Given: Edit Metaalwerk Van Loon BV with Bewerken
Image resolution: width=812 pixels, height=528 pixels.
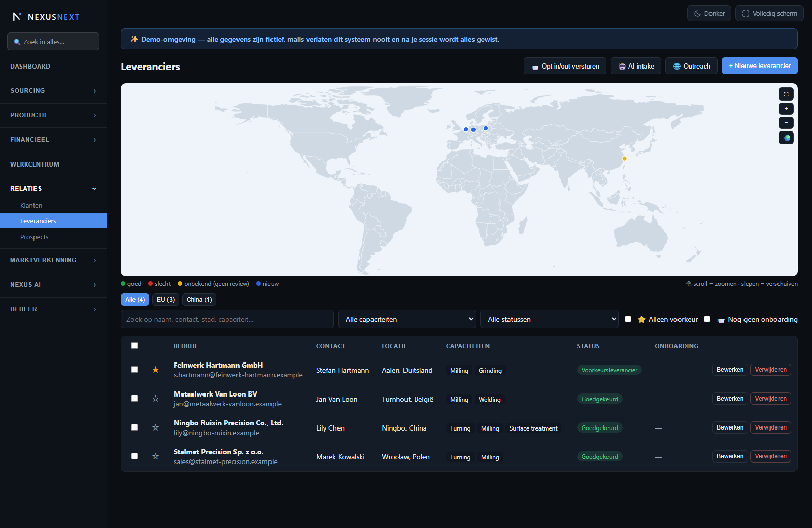Looking at the screenshot, I should pos(730,399).
